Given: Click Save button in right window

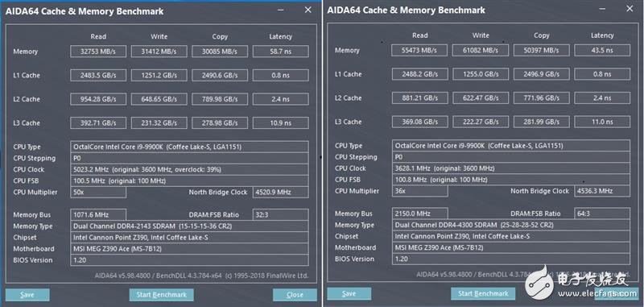Looking at the screenshot, I should pos(349,293).
